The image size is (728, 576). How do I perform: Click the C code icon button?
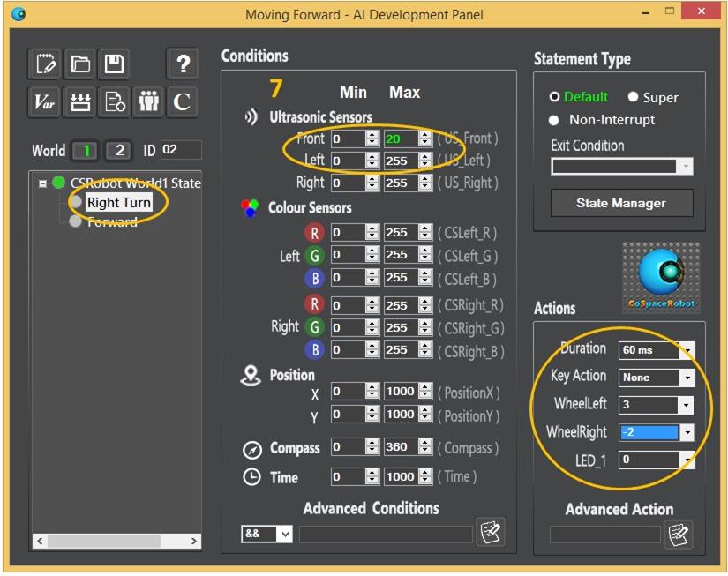183,101
